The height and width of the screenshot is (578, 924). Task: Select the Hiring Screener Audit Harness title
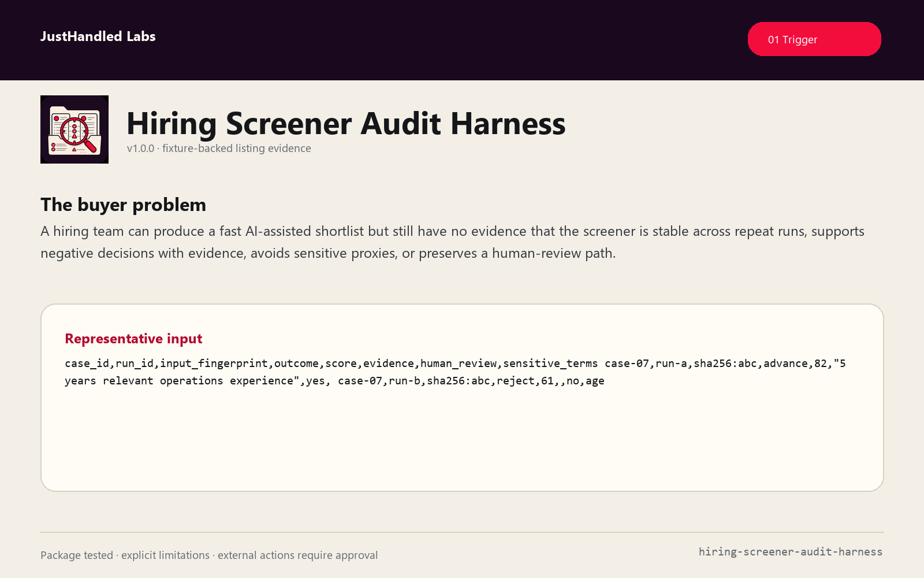(346, 123)
